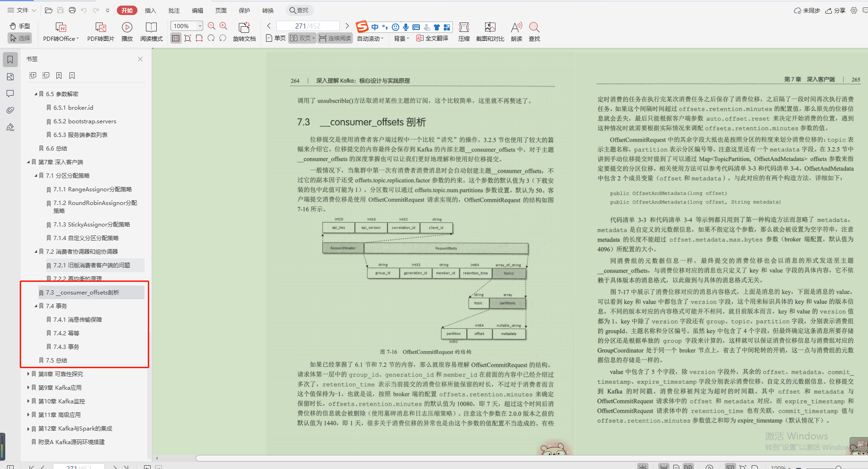The width and height of the screenshot is (868, 469).
Task: Open the 文件 file menu
Action: 22,10
